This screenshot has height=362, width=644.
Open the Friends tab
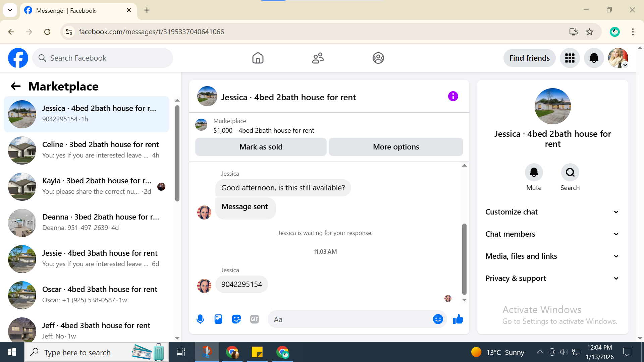tap(318, 58)
